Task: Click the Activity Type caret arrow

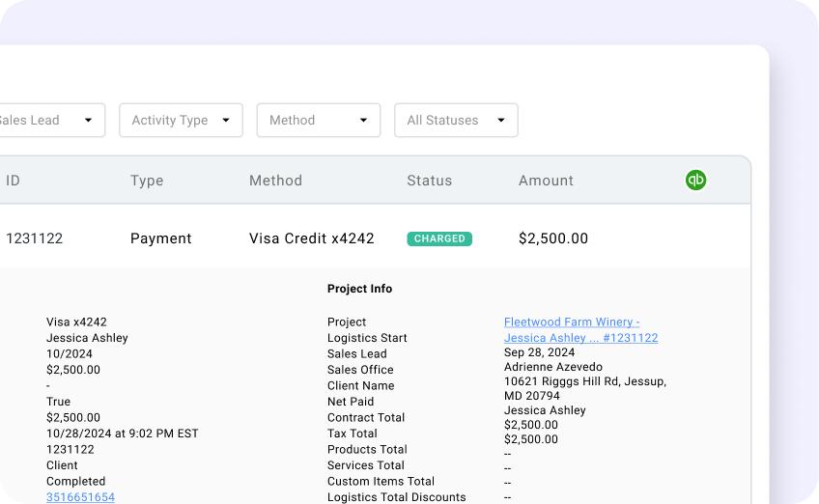Action: [226, 121]
